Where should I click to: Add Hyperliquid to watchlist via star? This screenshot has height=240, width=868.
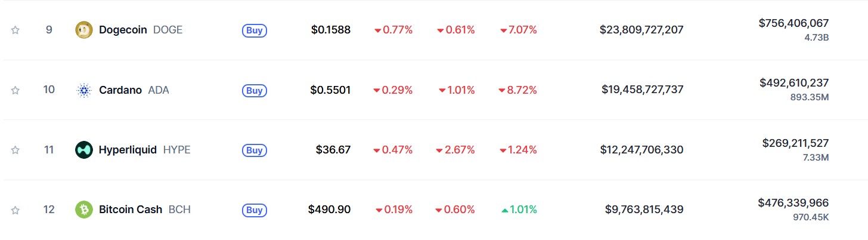[x=15, y=150]
